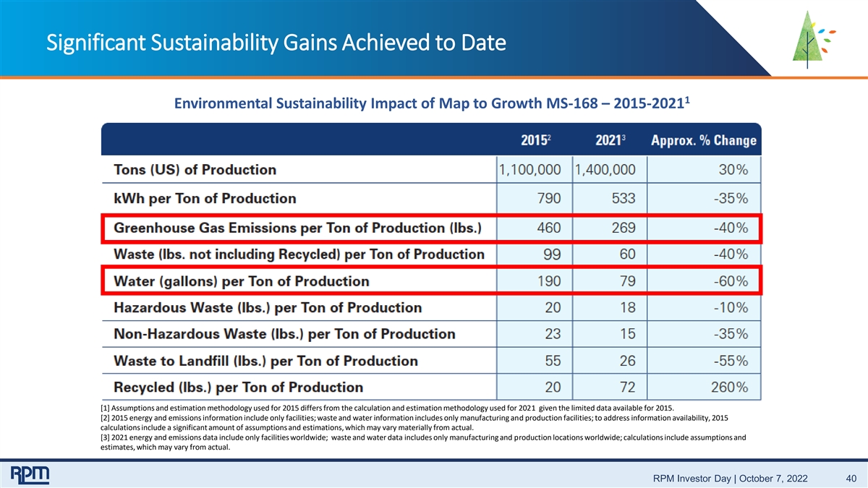Viewport: 868px width, 488px height.
Task: Click the chart heading about MS-168
Action: point(433,103)
